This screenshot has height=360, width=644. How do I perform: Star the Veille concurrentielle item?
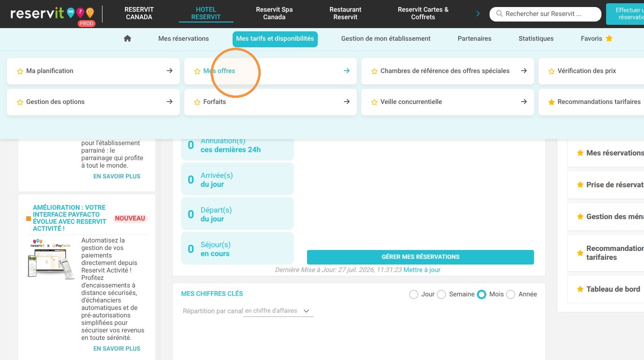tap(374, 102)
